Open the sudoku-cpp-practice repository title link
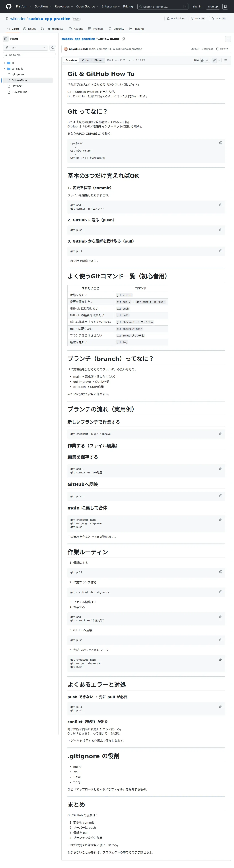 [x=49, y=19]
